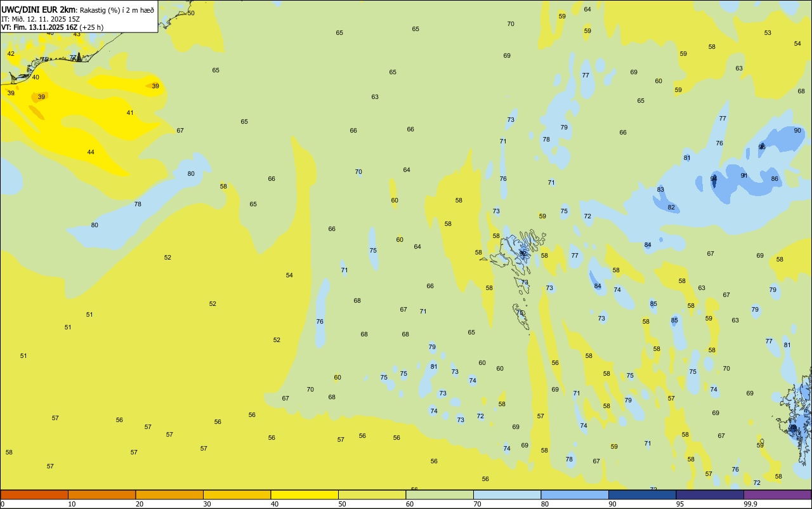Select the 40–50 bright yellow legend swatch
Screen dimensions: 812x509
304,494
